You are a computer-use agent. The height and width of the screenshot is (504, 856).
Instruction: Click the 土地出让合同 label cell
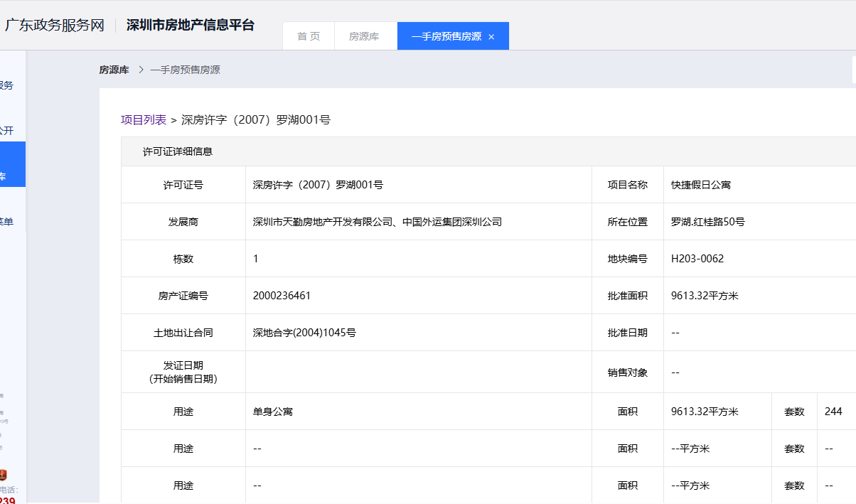[x=183, y=333]
